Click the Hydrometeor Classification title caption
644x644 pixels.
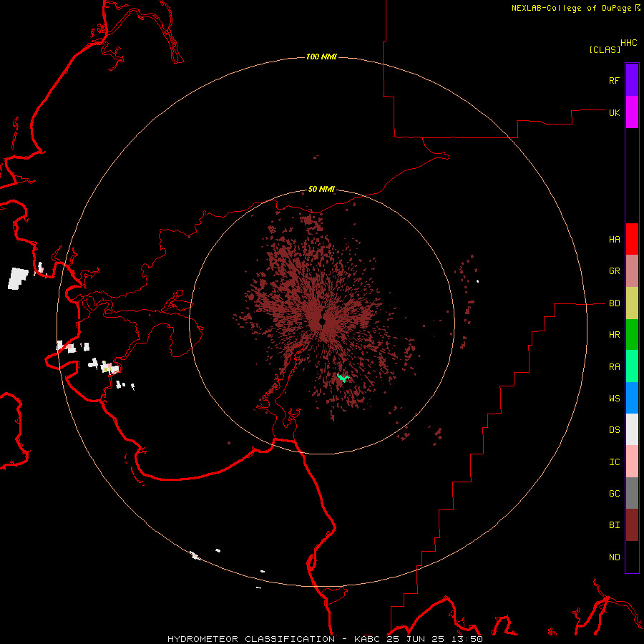(325, 639)
